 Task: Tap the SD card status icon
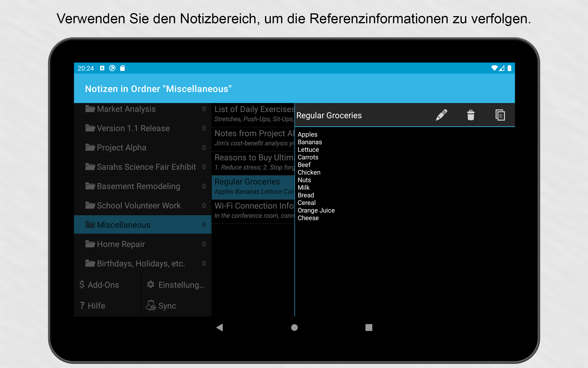(122, 68)
